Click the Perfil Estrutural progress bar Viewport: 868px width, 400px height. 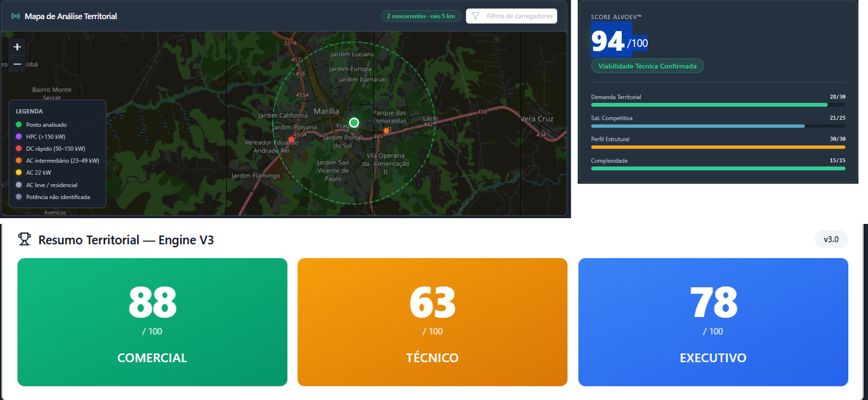[718, 147]
